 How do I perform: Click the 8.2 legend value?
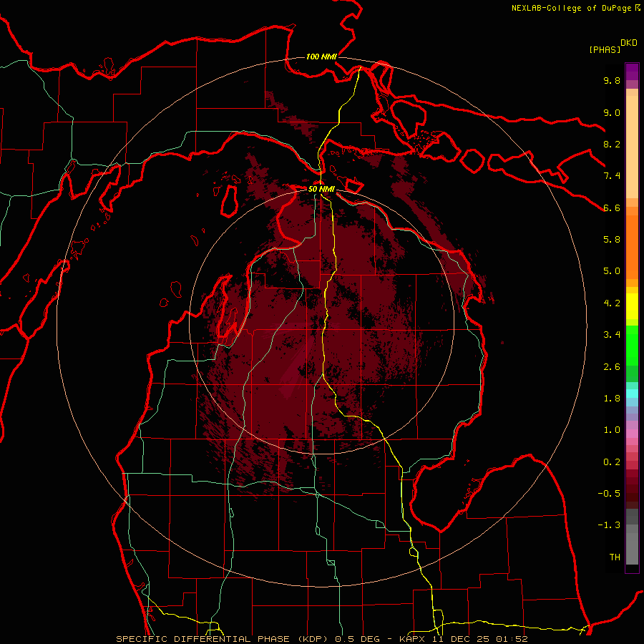[612, 145]
